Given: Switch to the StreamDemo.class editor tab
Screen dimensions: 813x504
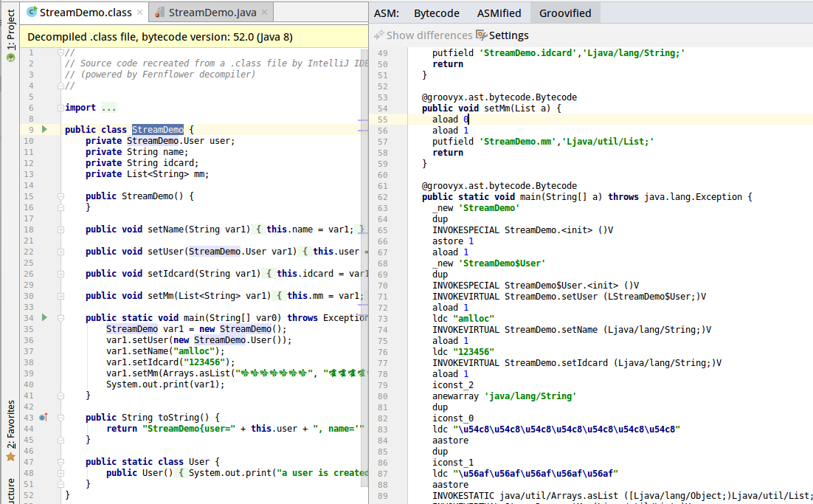Looking at the screenshot, I should pyautogui.click(x=85, y=13).
